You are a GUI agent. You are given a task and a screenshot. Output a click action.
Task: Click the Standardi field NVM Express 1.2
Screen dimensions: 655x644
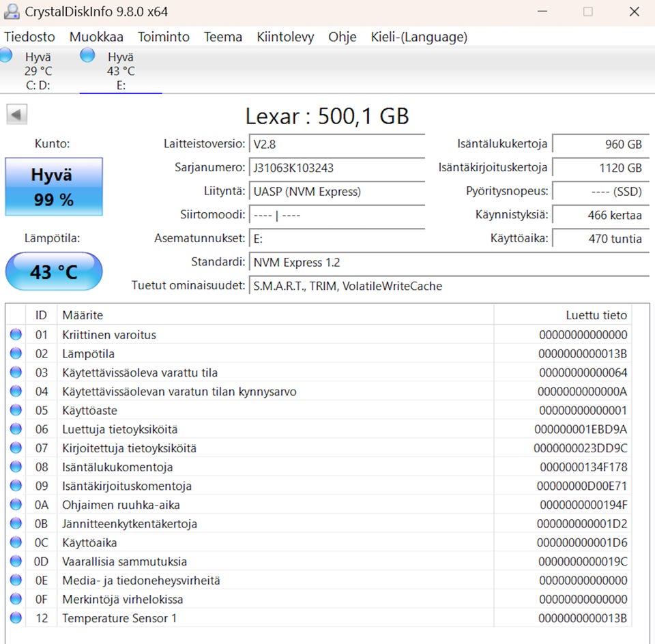449,262
